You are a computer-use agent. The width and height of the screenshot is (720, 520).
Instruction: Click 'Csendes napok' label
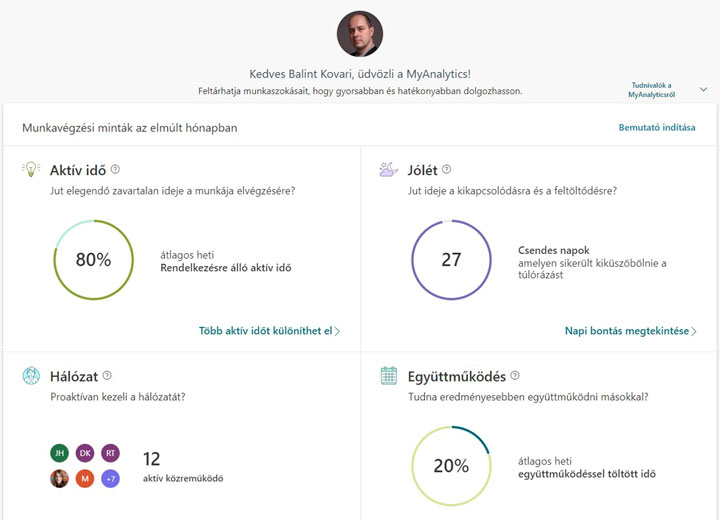(554, 250)
